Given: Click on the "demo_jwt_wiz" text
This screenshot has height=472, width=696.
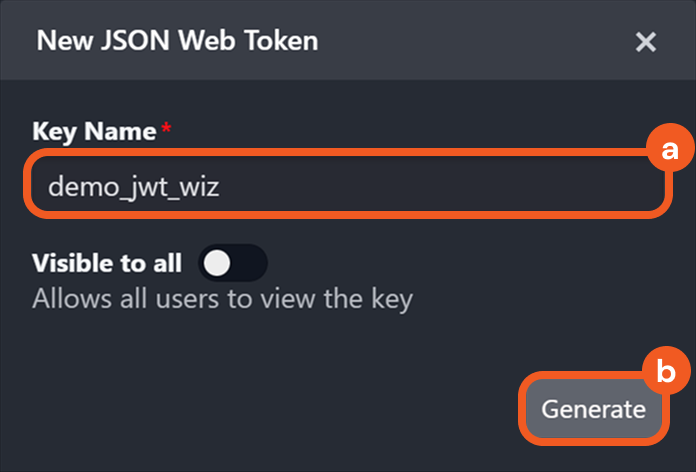Looking at the screenshot, I should pos(133,185).
